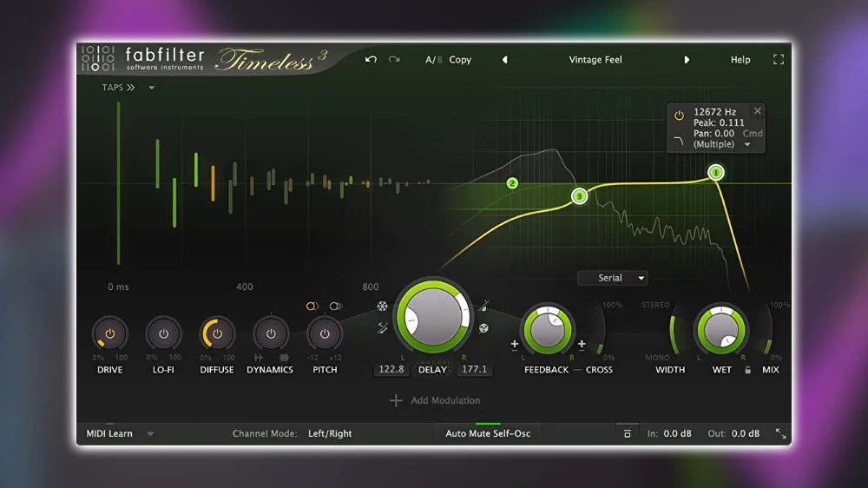Toggle the A/B comparison state

click(x=433, y=60)
